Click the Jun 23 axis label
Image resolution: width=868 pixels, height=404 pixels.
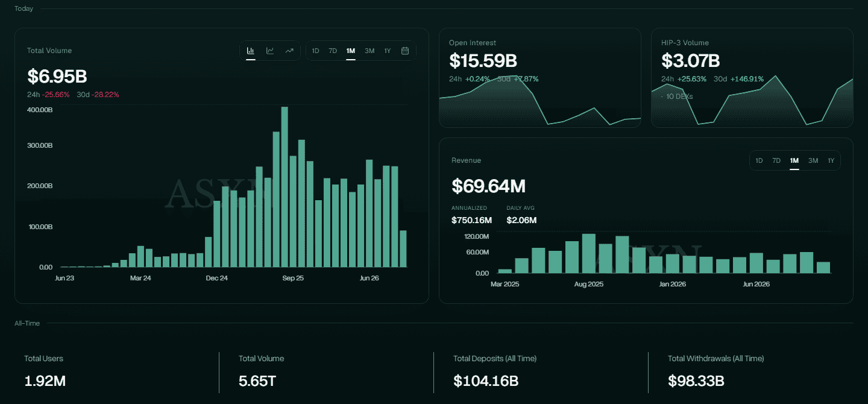pyautogui.click(x=64, y=278)
